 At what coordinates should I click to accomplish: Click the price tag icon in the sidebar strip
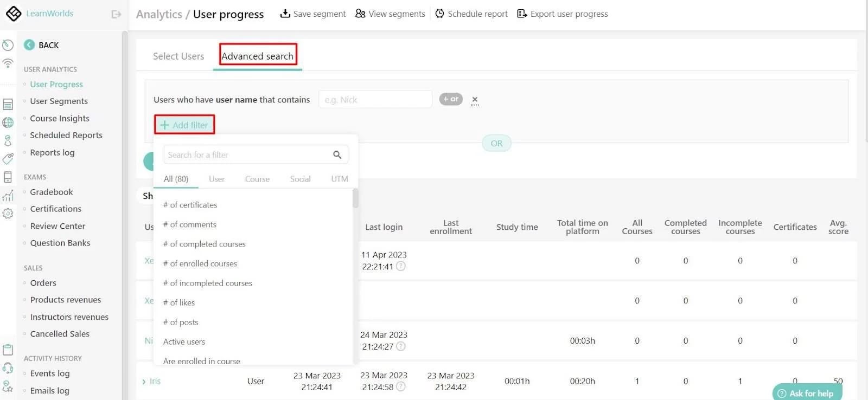pyautogui.click(x=8, y=158)
